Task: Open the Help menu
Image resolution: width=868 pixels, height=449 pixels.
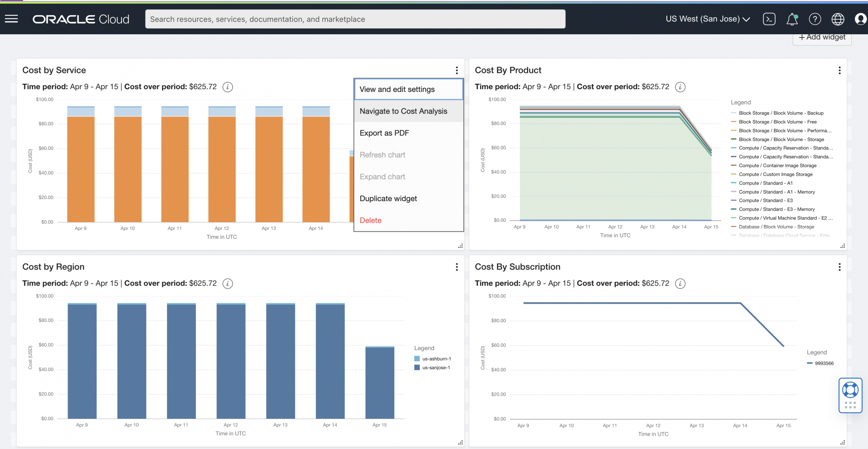Action: tap(815, 19)
